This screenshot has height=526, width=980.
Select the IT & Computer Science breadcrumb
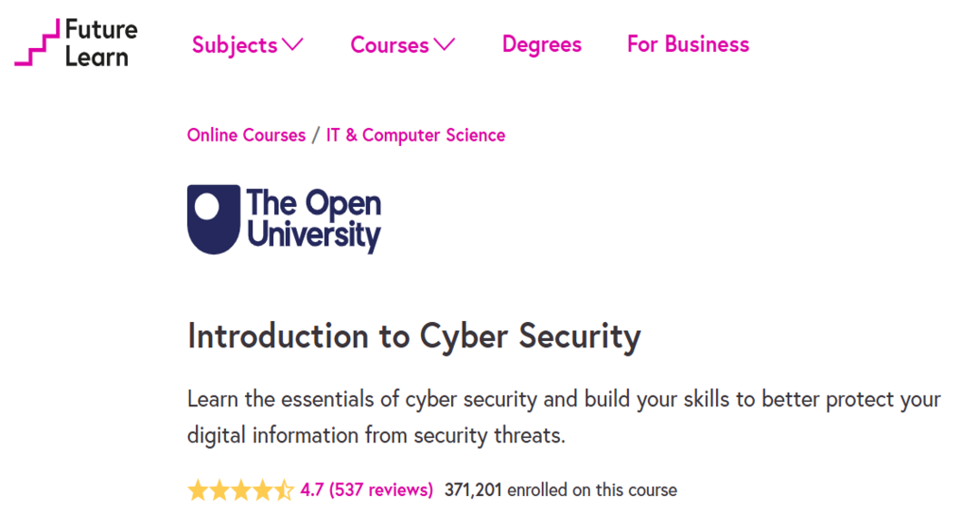(x=416, y=135)
